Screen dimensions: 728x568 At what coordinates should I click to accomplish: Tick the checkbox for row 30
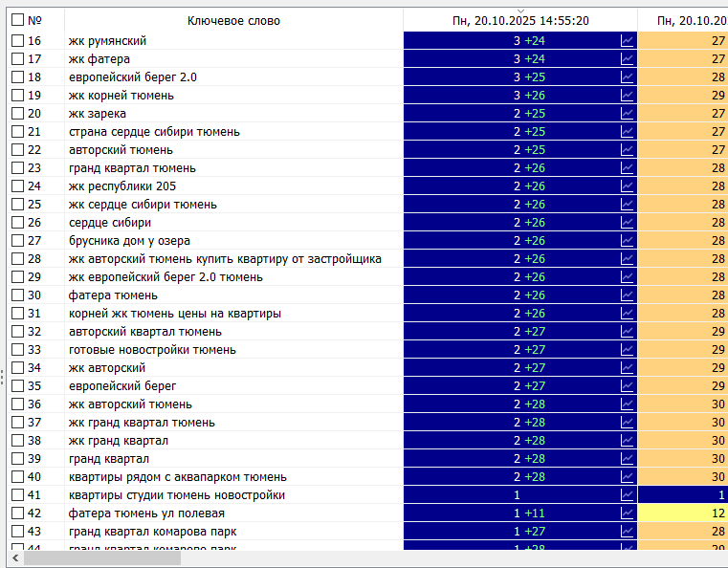pyautogui.click(x=17, y=295)
